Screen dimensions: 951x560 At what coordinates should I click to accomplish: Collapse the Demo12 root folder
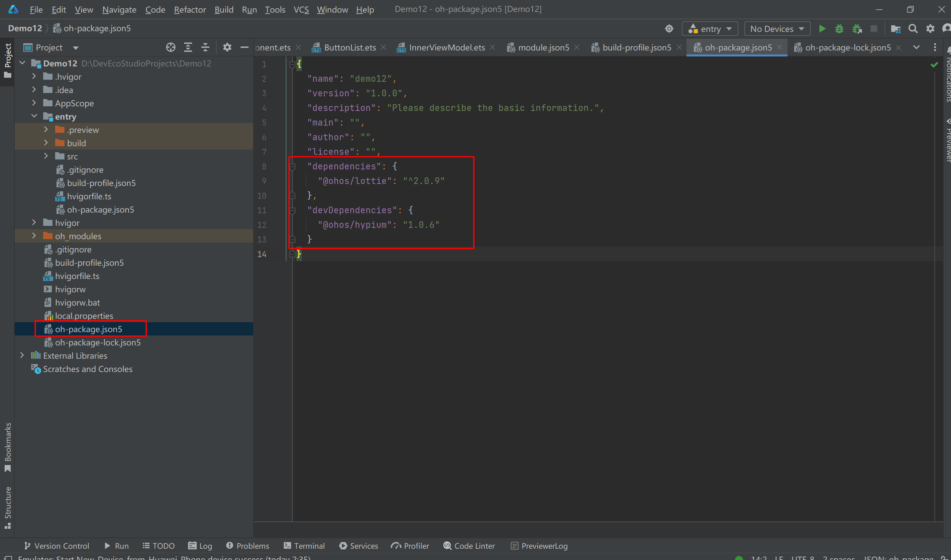[x=22, y=63]
